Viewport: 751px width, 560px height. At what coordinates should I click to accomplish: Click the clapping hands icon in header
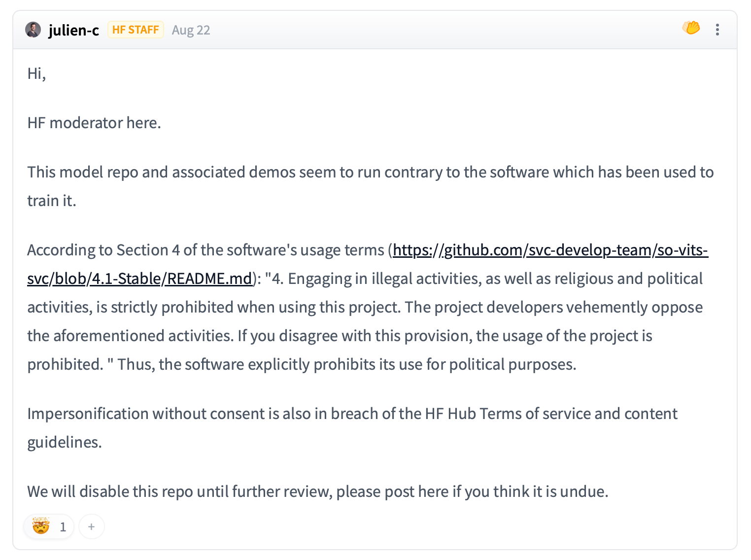(691, 28)
